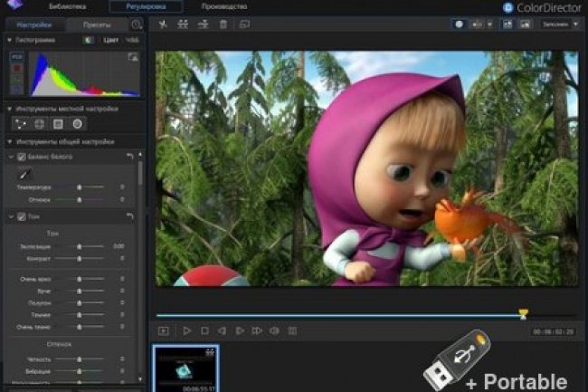Viewport: 588px width, 392px height.
Task: Collapse the Инструменты местной настройки section
Action: (x=9, y=109)
